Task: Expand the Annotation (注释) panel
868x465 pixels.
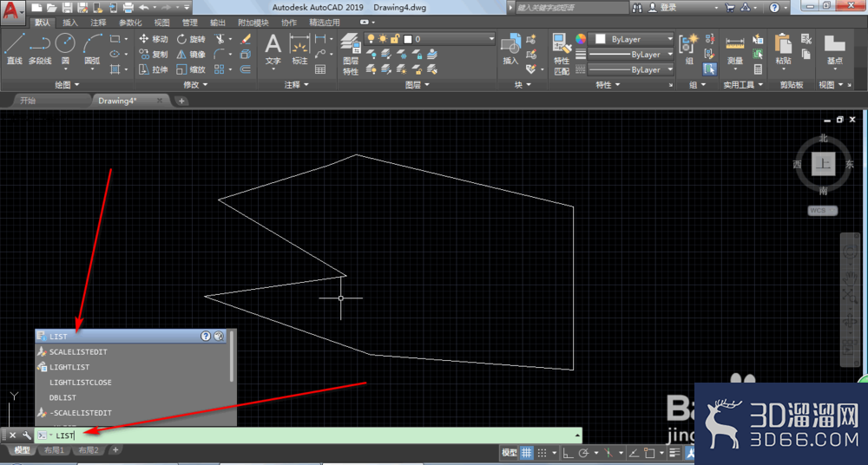Action: click(x=297, y=85)
